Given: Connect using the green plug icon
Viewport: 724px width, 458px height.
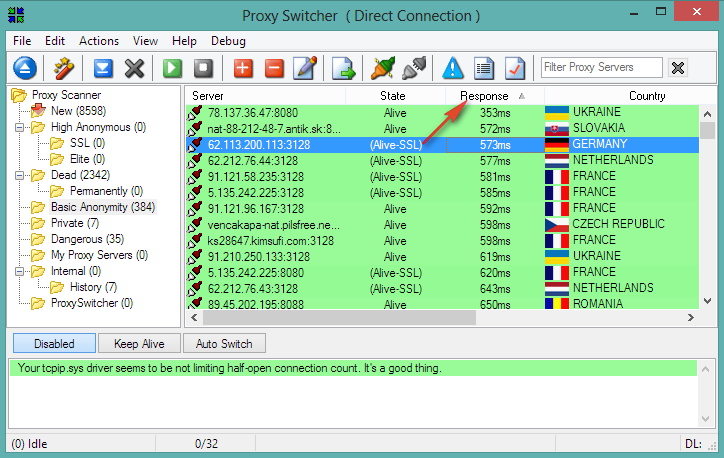Looking at the screenshot, I should (x=383, y=68).
